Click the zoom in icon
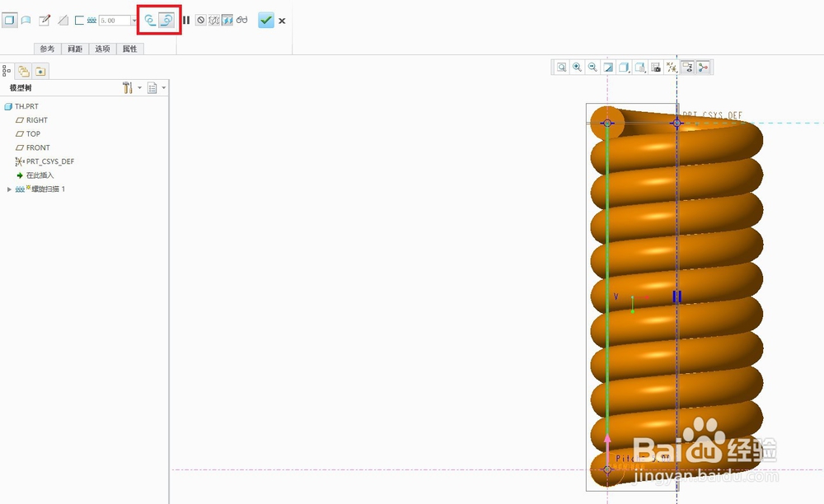 point(577,68)
